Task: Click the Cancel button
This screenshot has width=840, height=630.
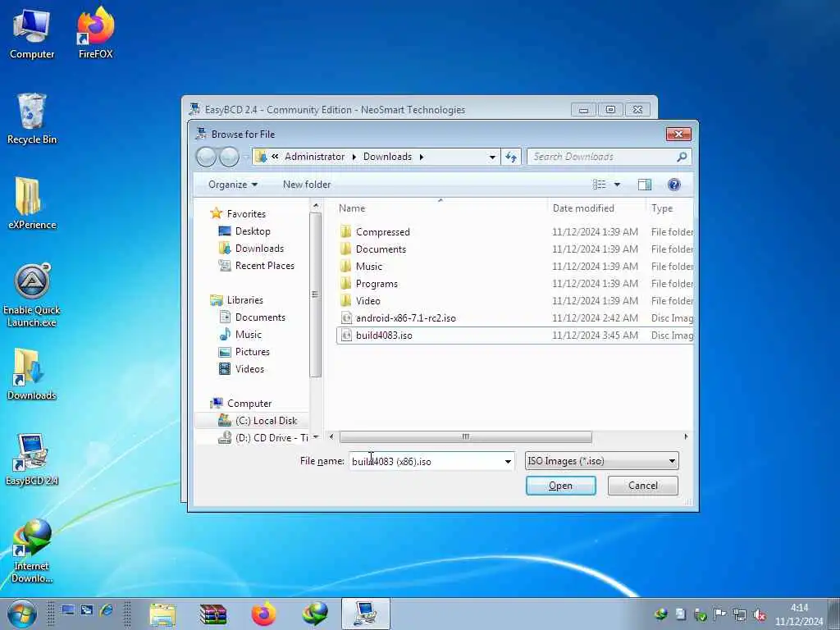Action: pyautogui.click(x=642, y=486)
